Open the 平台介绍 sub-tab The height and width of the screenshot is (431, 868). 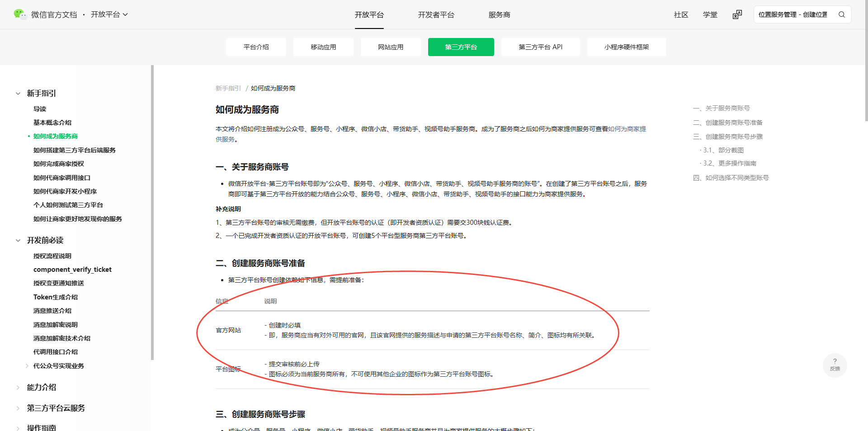coord(256,47)
